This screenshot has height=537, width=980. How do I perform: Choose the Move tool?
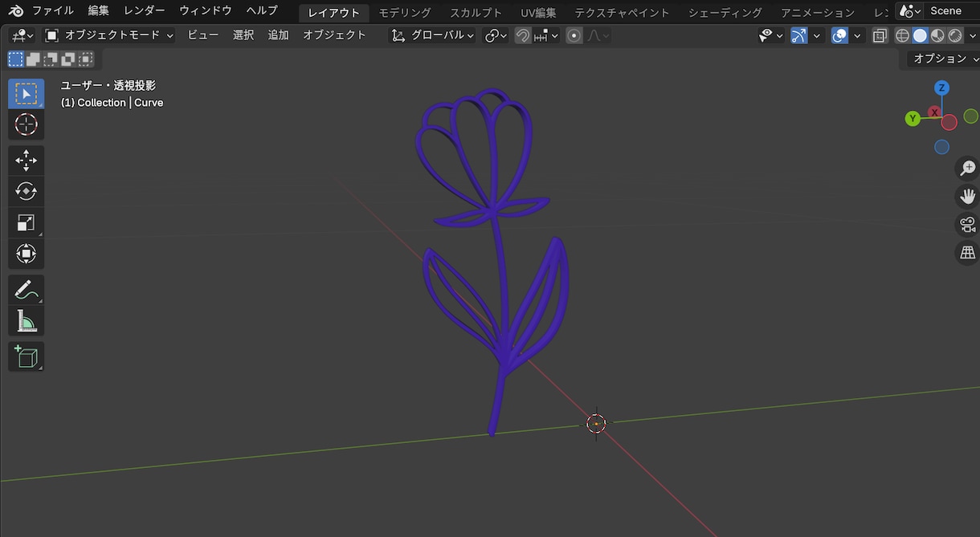tap(27, 161)
